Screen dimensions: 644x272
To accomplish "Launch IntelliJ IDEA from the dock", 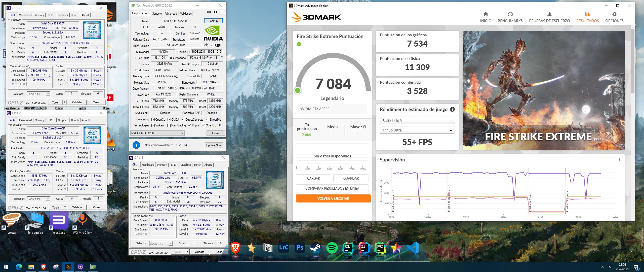I will click(364, 248).
